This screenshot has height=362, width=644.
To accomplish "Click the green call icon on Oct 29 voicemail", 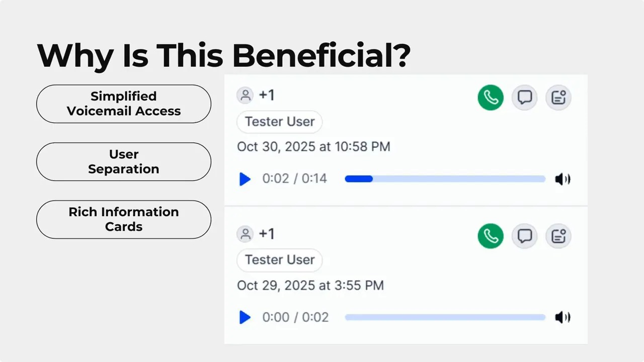I will (x=491, y=236).
